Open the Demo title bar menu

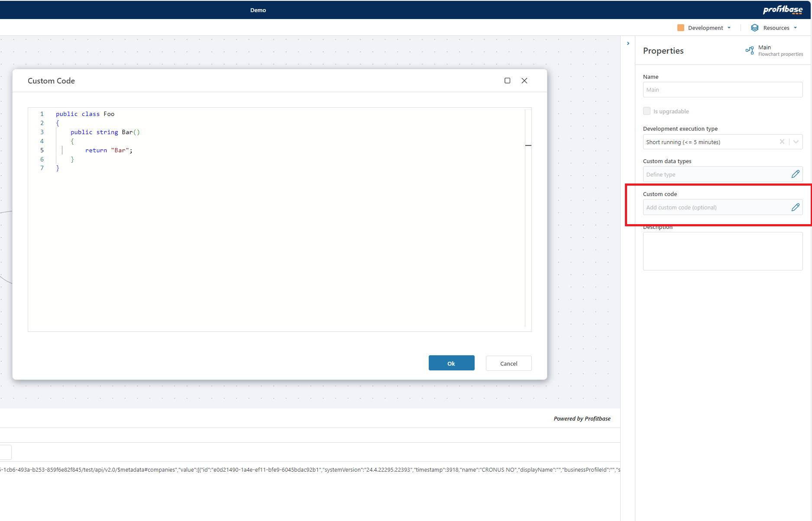click(258, 10)
